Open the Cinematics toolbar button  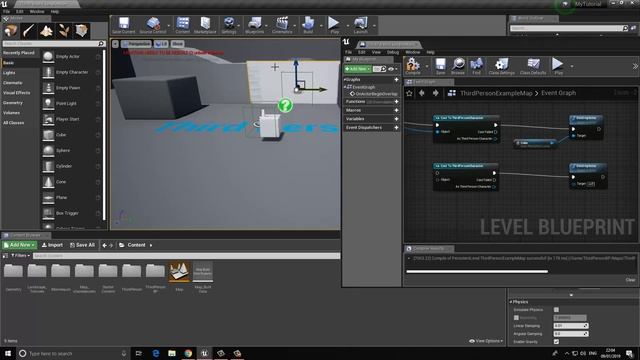282,25
